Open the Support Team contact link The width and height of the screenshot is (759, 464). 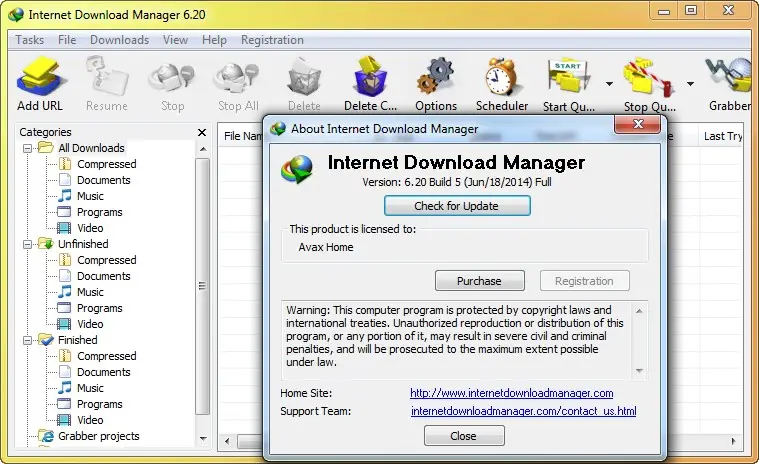523,411
